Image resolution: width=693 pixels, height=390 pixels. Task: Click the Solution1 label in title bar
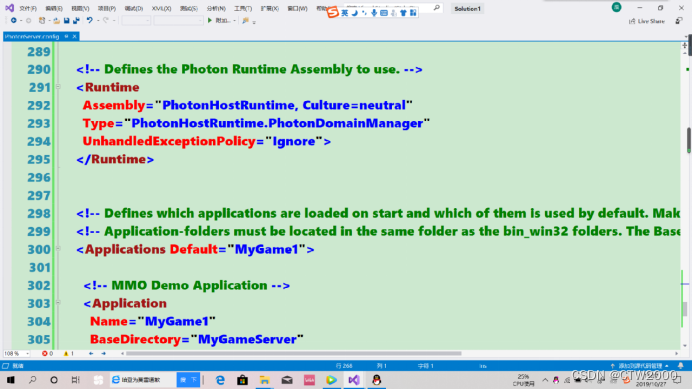tap(467, 8)
